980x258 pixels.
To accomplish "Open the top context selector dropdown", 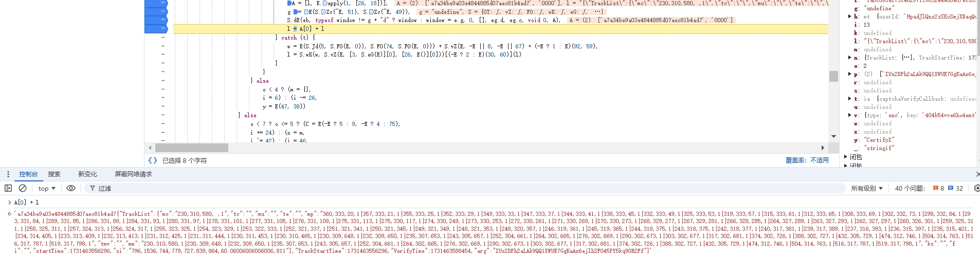I will pyautogui.click(x=47, y=189).
